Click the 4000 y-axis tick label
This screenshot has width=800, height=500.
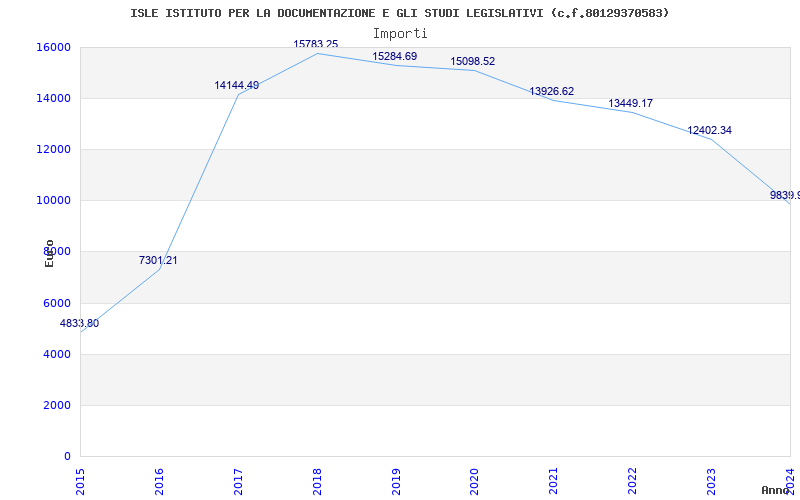pyautogui.click(x=57, y=354)
